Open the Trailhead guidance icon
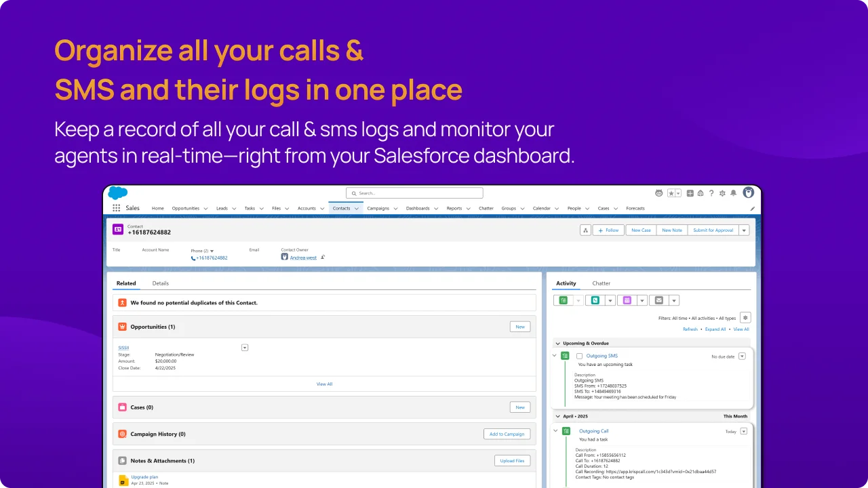The height and width of the screenshot is (488, 868). (x=701, y=193)
